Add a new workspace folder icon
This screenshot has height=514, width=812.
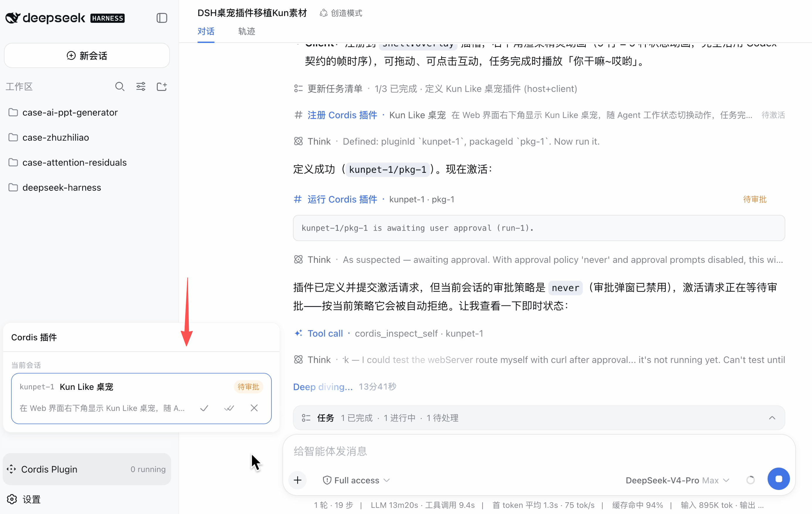pyautogui.click(x=162, y=87)
